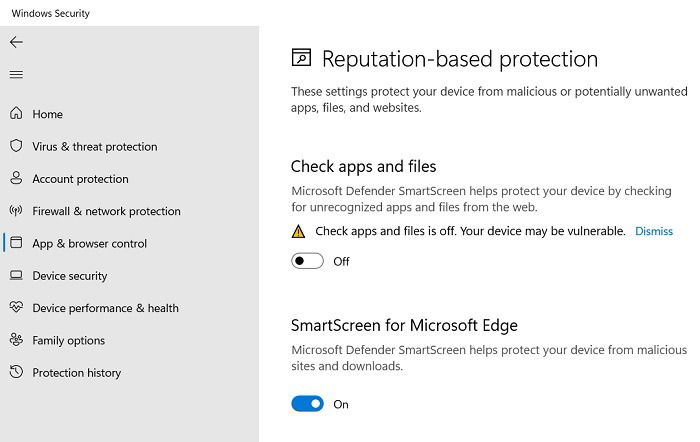
Task: Click the Virus & threat protection shield icon
Action: click(16, 146)
